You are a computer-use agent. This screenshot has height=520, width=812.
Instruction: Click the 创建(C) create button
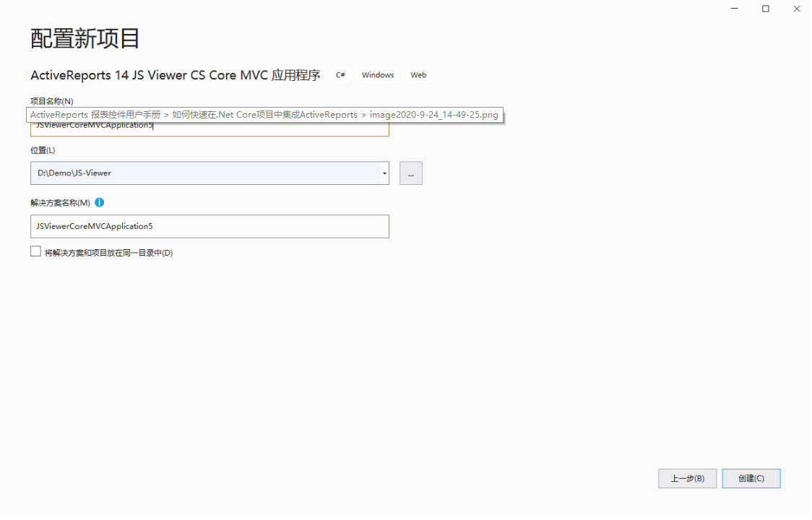[751, 479]
